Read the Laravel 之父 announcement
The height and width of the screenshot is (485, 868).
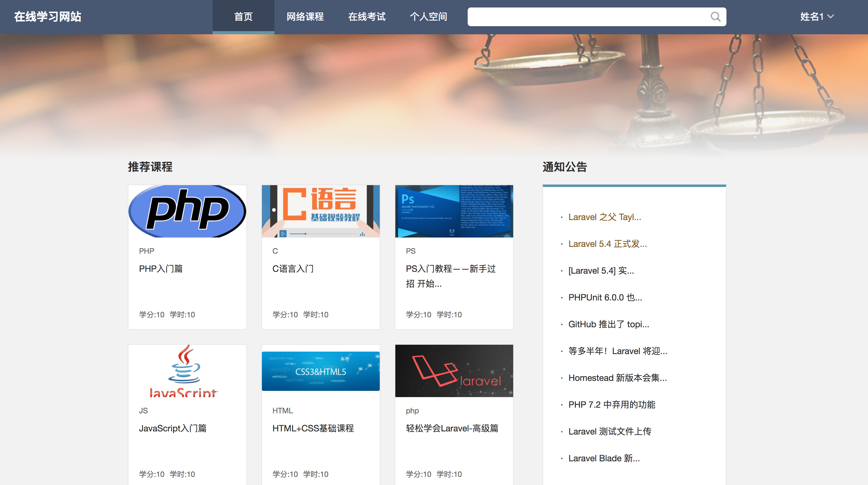pos(604,217)
